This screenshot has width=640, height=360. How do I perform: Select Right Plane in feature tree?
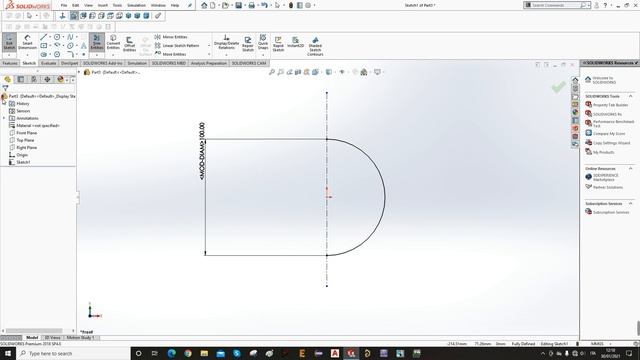[x=23, y=147]
